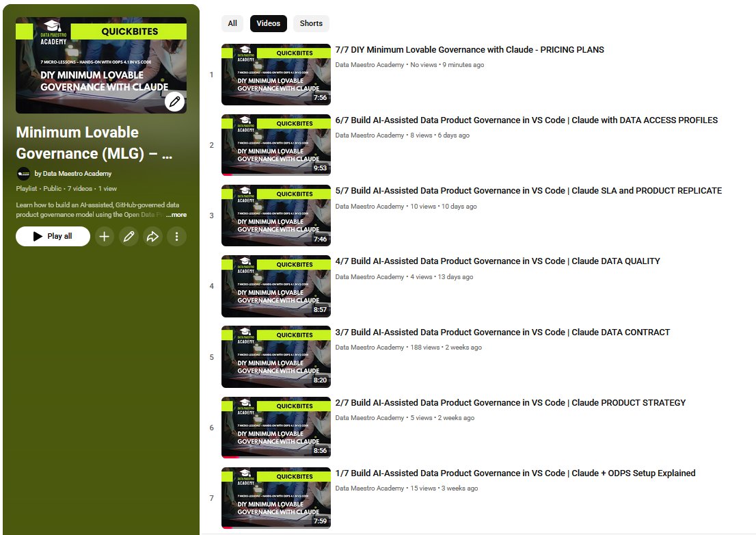
Task: Open thumbnail of 5/7 SLA and PRODUCT REPLICATE video
Action: coord(276,215)
